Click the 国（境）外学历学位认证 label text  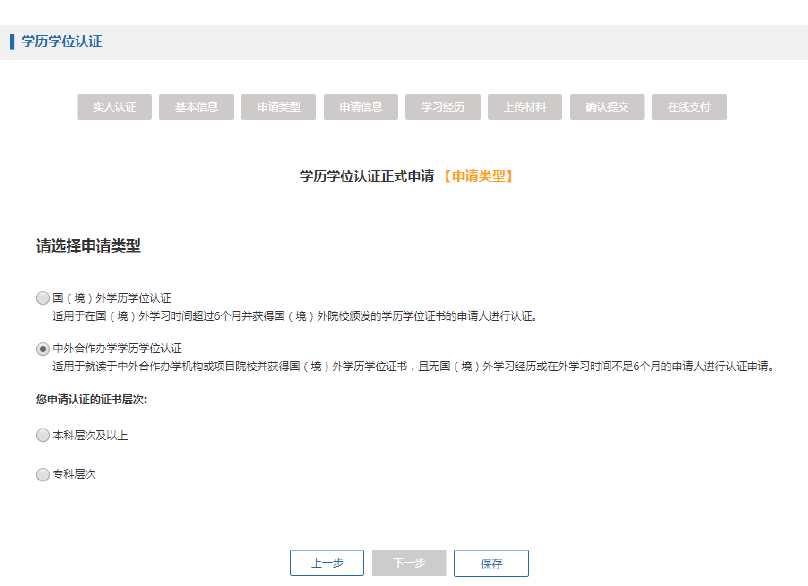pyautogui.click(x=112, y=298)
